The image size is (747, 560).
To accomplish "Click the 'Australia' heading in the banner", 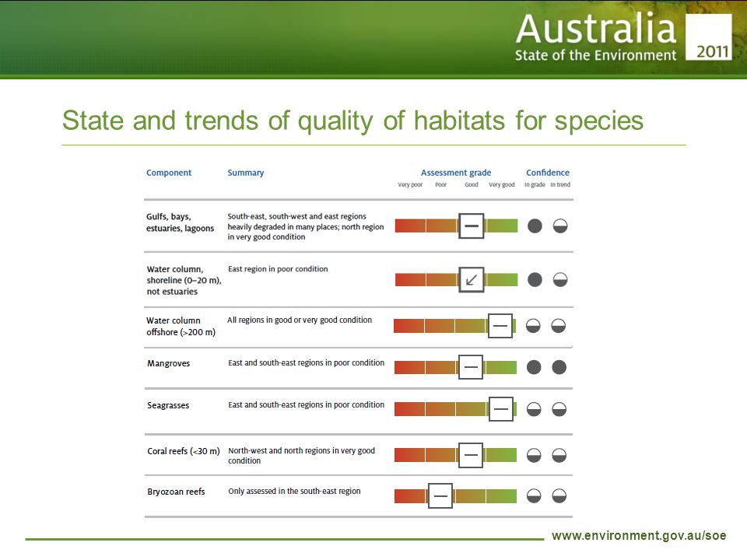I will tap(596, 29).
